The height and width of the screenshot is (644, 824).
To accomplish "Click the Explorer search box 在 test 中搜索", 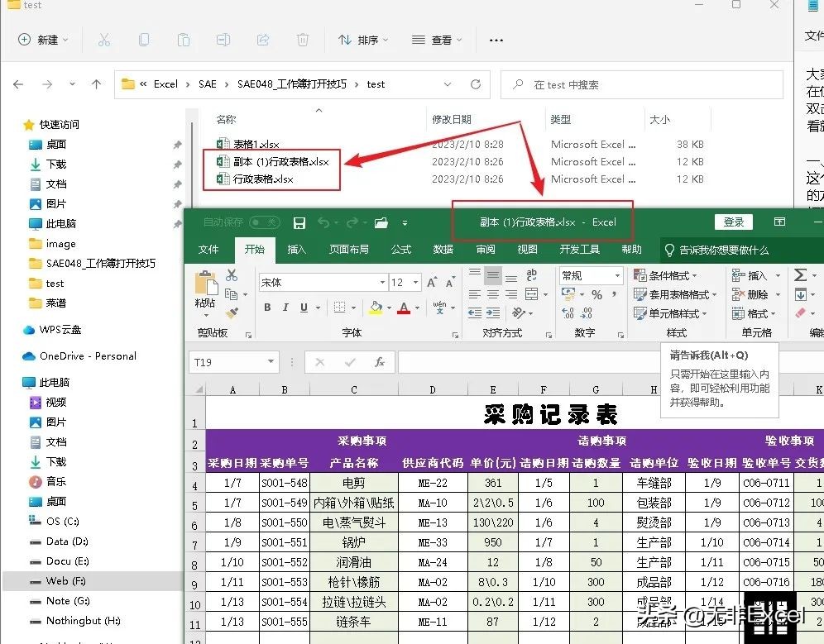I will pos(642,84).
